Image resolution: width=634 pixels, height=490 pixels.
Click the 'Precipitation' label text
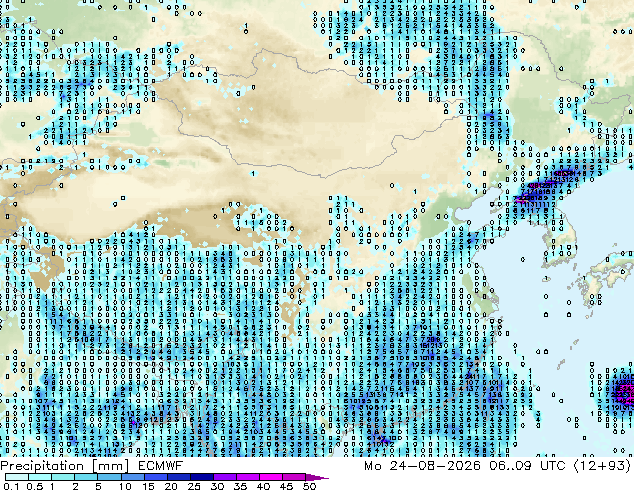point(42,466)
